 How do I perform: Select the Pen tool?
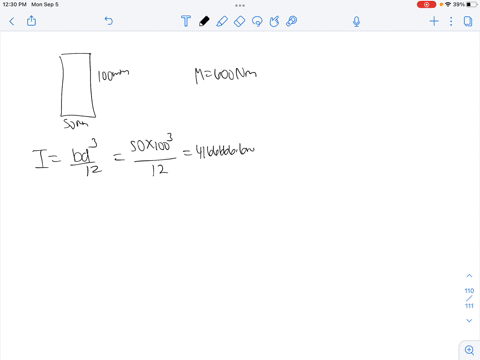[x=204, y=21]
